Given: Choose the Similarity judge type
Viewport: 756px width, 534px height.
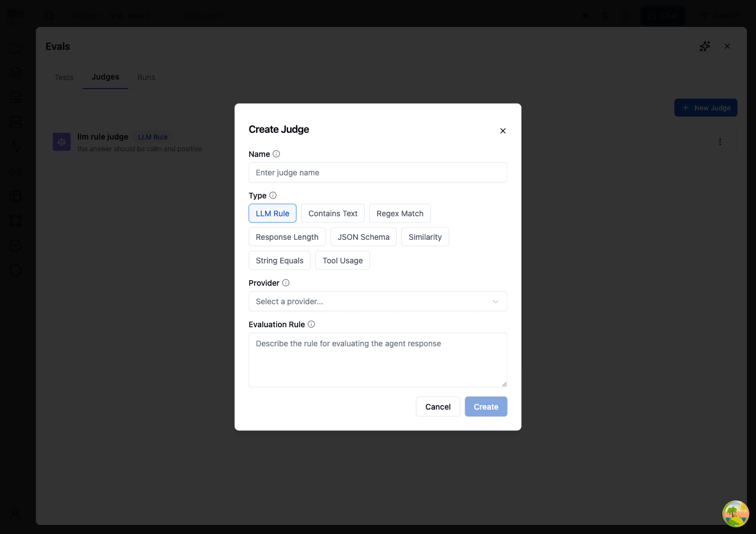Looking at the screenshot, I should coord(425,236).
